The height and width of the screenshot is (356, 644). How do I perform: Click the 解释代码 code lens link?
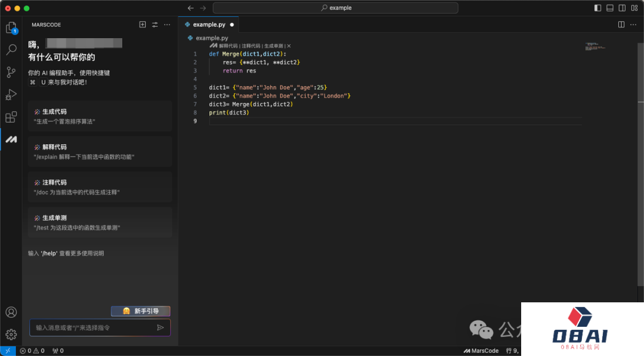point(228,46)
